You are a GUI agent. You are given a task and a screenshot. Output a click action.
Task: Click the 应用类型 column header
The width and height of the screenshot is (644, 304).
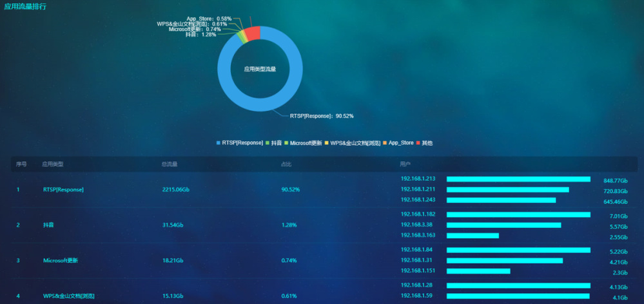pos(53,164)
